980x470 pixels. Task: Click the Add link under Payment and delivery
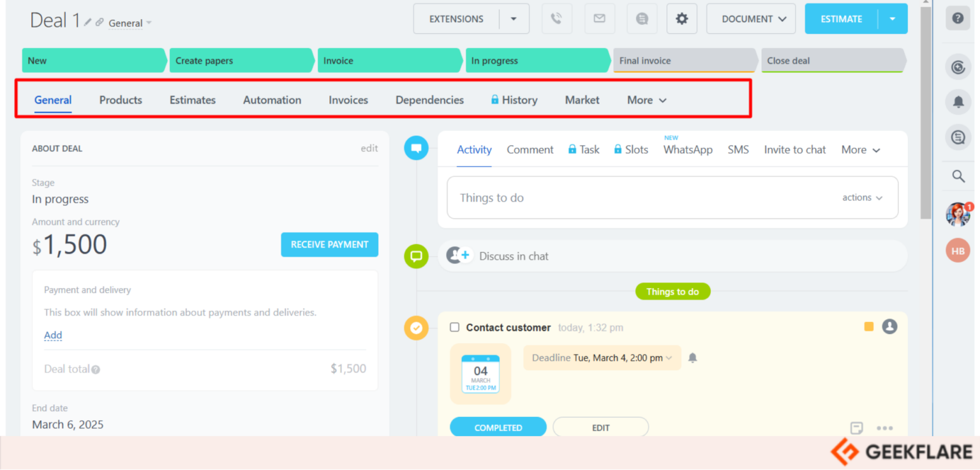[53, 335]
